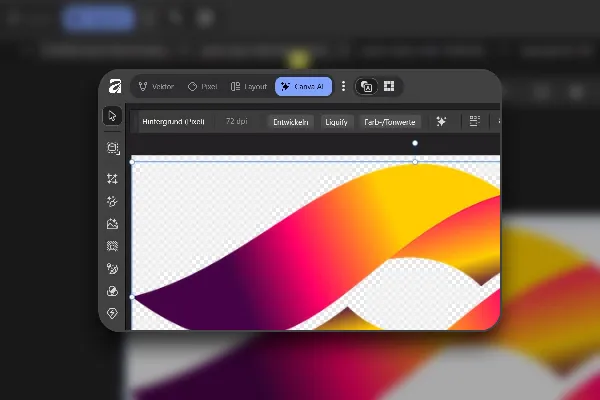Select the Move tool arrow
Viewport: 600px width, 400px height.
point(112,116)
